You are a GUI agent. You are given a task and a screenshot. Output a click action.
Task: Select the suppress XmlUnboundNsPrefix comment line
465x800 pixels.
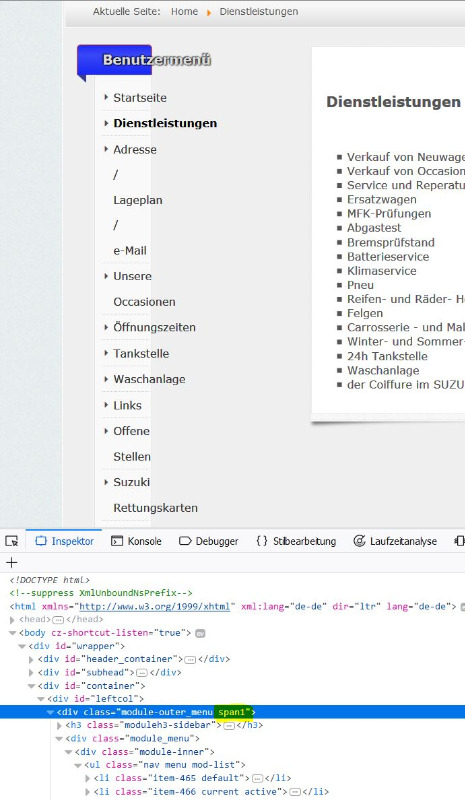[x=101, y=593]
